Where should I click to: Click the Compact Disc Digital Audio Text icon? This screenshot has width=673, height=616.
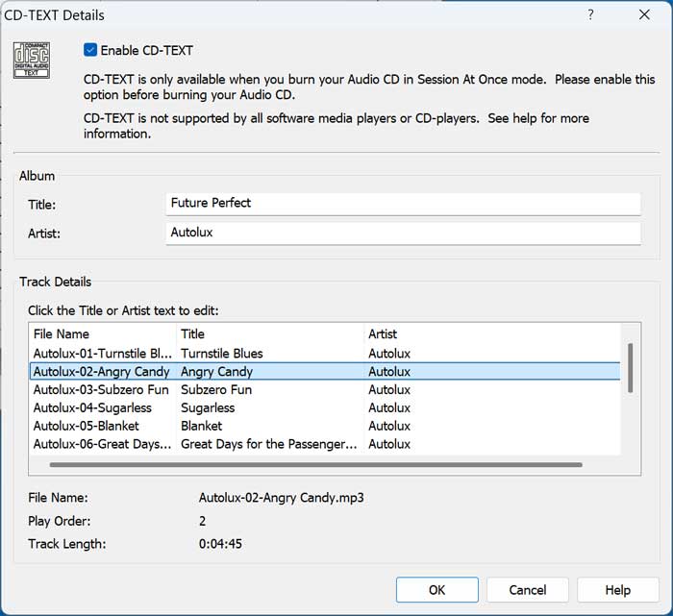[x=32, y=60]
